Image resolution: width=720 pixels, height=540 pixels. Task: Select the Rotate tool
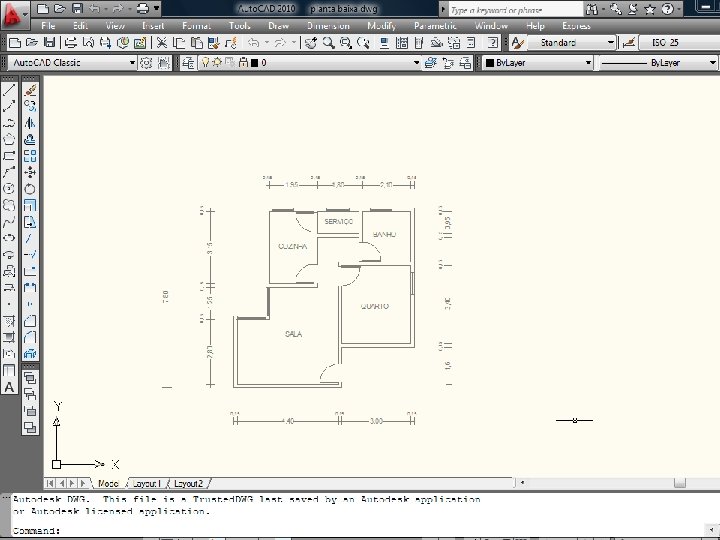coord(30,189)
